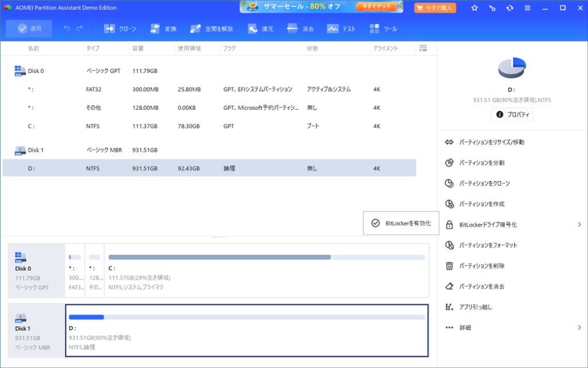Click the refresh icon in title bar
The height and width of the screenshot is (368, 588).
click(x=510, y=8)
